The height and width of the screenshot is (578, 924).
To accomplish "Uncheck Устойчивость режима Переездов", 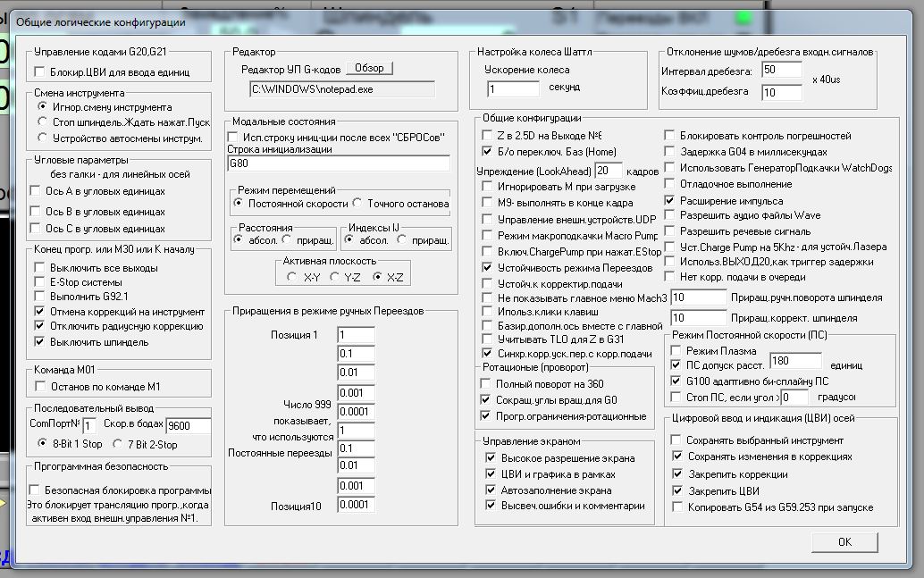I will click(x=487, y=267).
